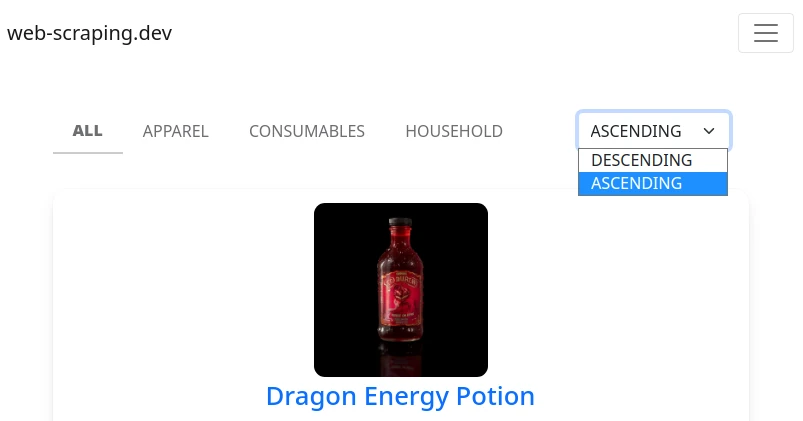
Task: Click the word Potion in the product title
Action: [x=495, y=396]
